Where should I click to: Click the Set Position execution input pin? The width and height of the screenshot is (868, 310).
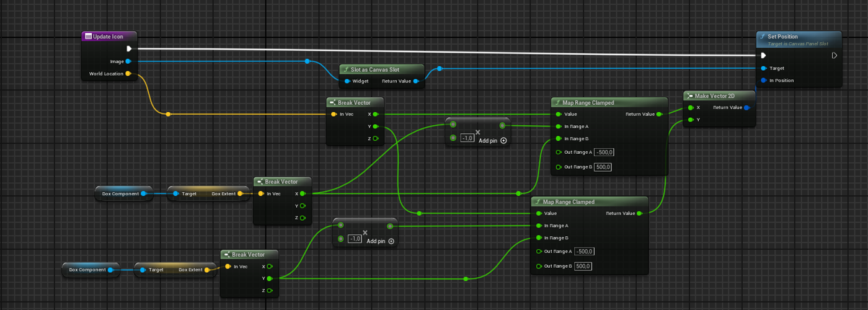click(x=763, y=55)
